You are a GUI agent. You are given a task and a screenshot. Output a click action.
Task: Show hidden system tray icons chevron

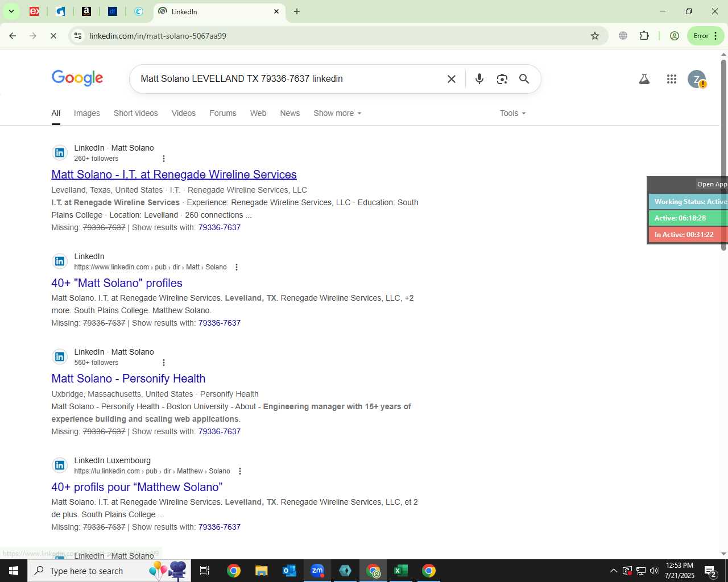[613, 571]
